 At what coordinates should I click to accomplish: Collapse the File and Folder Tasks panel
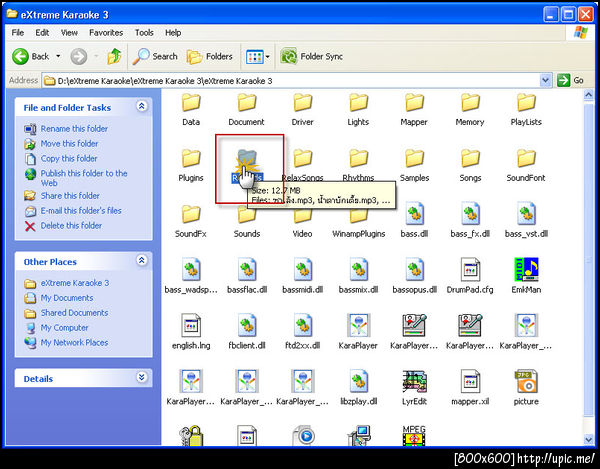(142, 106)
